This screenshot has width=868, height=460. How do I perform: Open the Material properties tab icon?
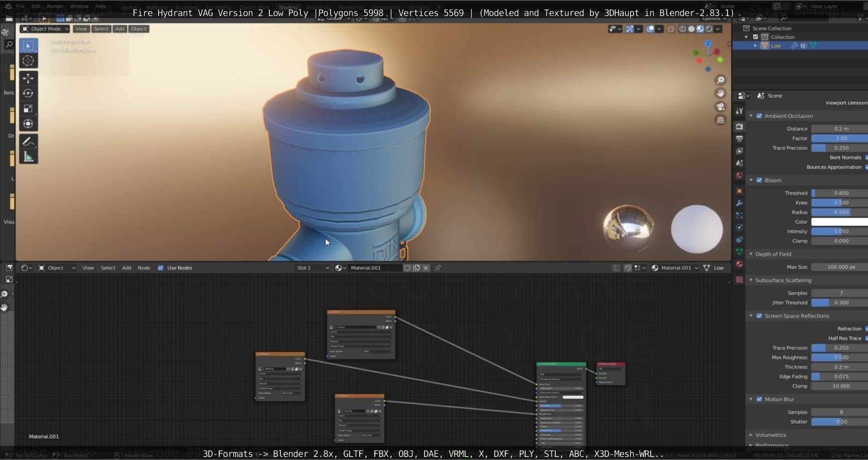click(739, 264)
